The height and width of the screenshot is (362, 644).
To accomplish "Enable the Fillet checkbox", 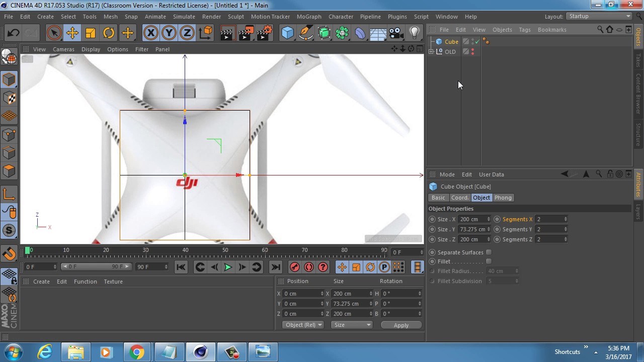I will (489, 261).
